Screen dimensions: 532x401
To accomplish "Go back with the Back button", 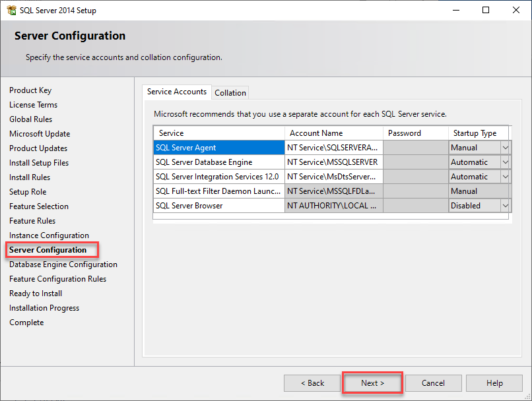I will point(312,383).
